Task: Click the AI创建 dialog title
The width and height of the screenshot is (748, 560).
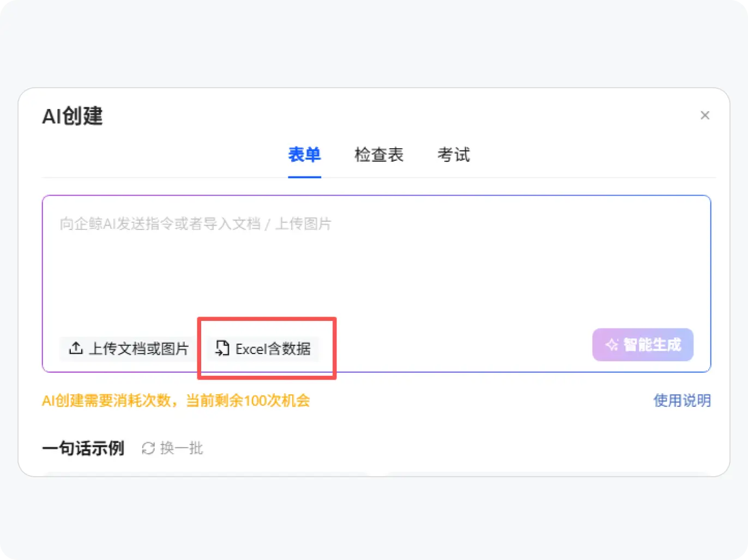Action: point(73,116)
